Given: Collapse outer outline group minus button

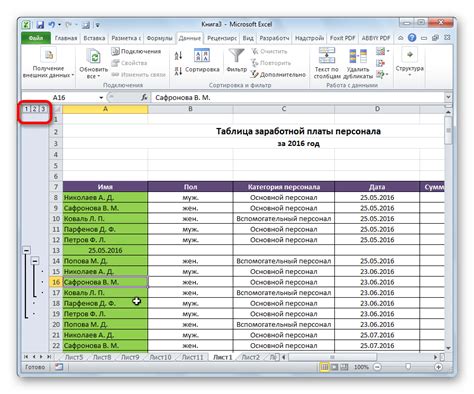Looking at the screenshot, I should [27, 250].
